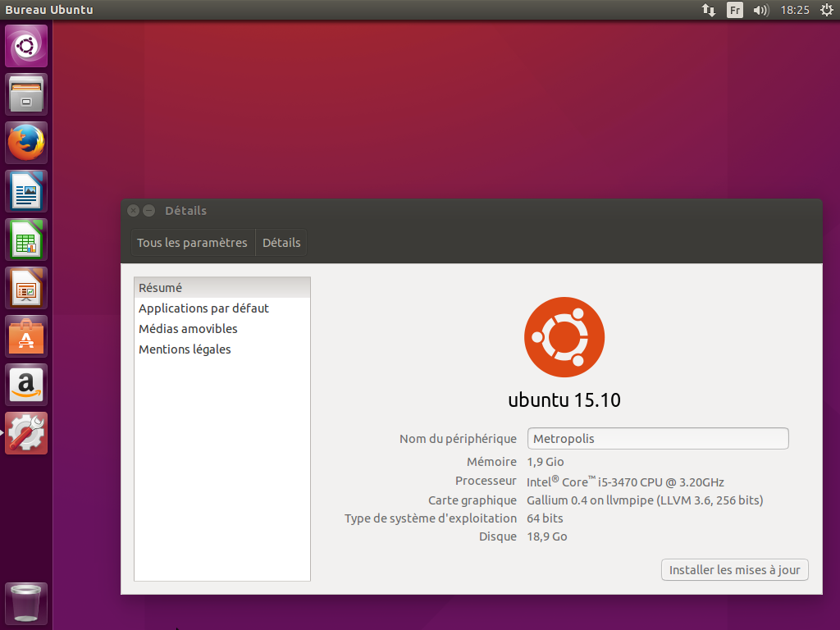Click the Détails window title text
The height and width of the screenshot is (630, 840).
186,211
